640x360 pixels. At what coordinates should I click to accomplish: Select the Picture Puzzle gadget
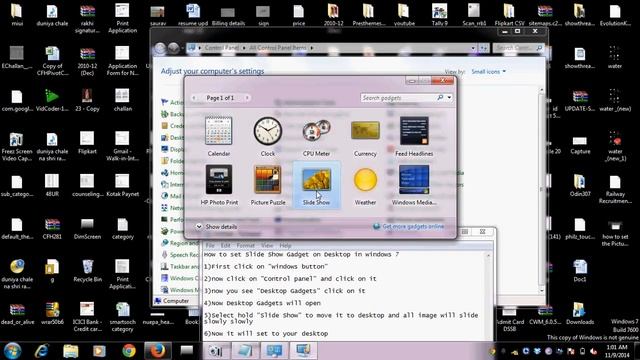(268, 185)
